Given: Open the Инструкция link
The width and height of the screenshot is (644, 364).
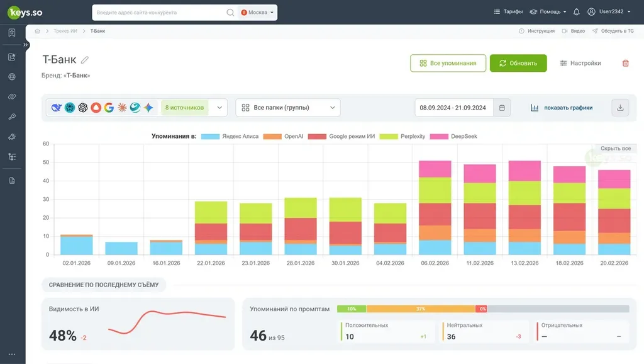Looking at the screenshot, I should (536, 31).
